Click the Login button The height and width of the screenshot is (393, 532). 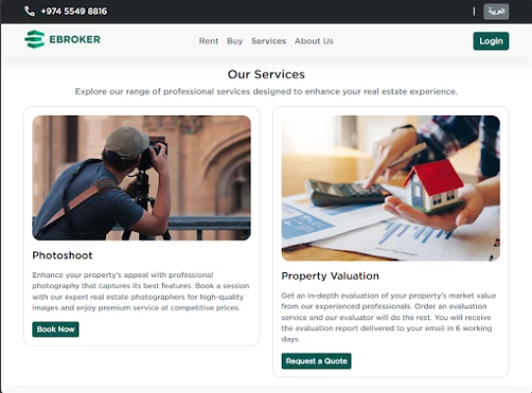pos(491,41)
